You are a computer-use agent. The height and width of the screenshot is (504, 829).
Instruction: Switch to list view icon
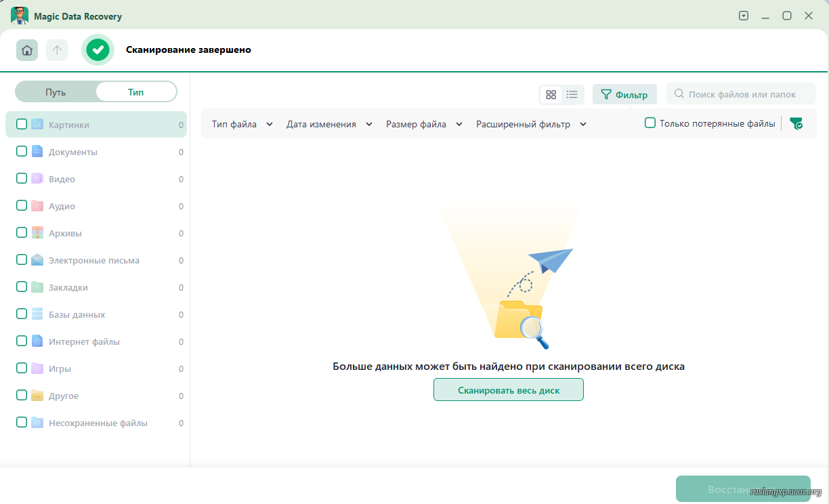click(572, 95)
